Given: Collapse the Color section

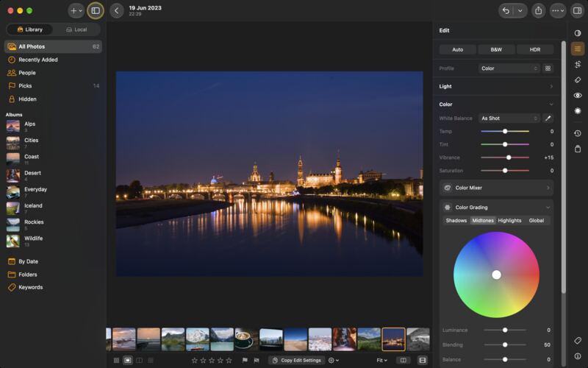Looking at the screenshot, I should click(x=496, y=105).
